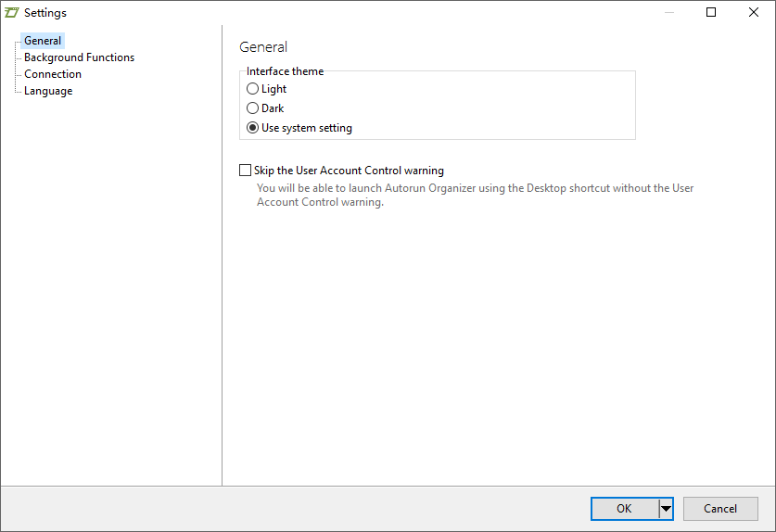Open the Connection settings section
The height and width of the screenshot is (532, 776).
(53, 74)
